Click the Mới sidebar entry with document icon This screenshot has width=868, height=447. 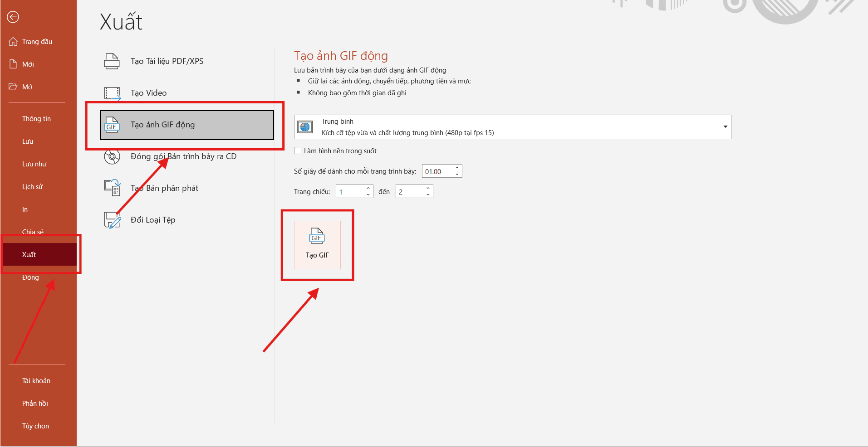tap(13, 63)
